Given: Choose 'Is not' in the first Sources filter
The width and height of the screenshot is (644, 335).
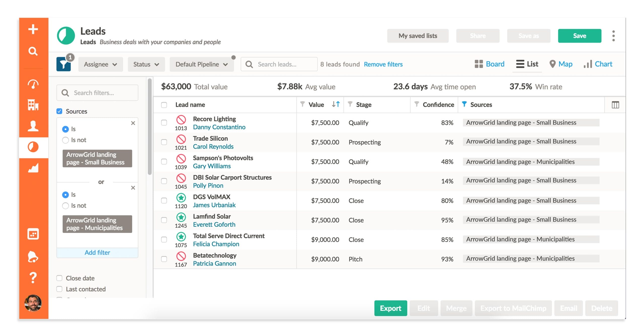Looking at the screenshot, I should point(66,140).
